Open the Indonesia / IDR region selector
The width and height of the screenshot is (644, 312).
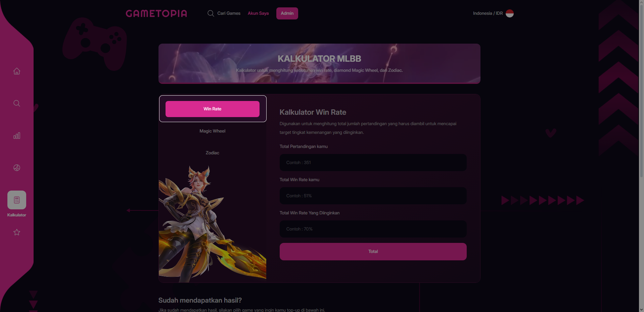click(493, 13)
